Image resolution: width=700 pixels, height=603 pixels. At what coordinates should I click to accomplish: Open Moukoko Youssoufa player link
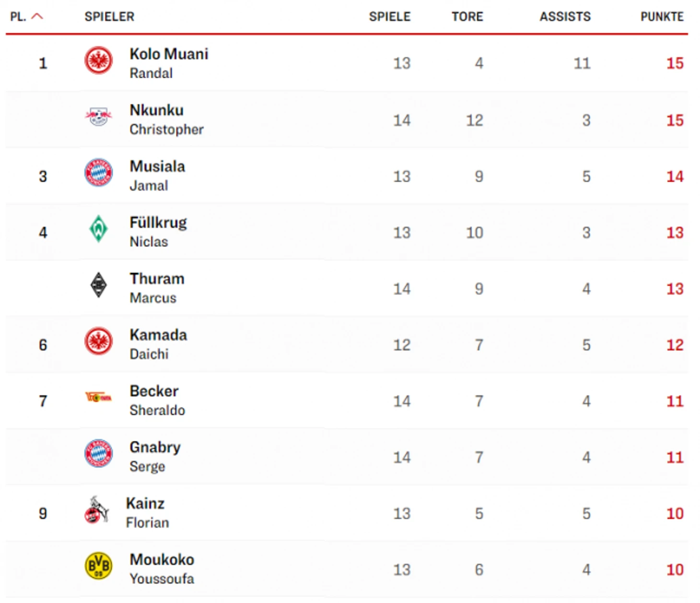(x=162, y=569)
